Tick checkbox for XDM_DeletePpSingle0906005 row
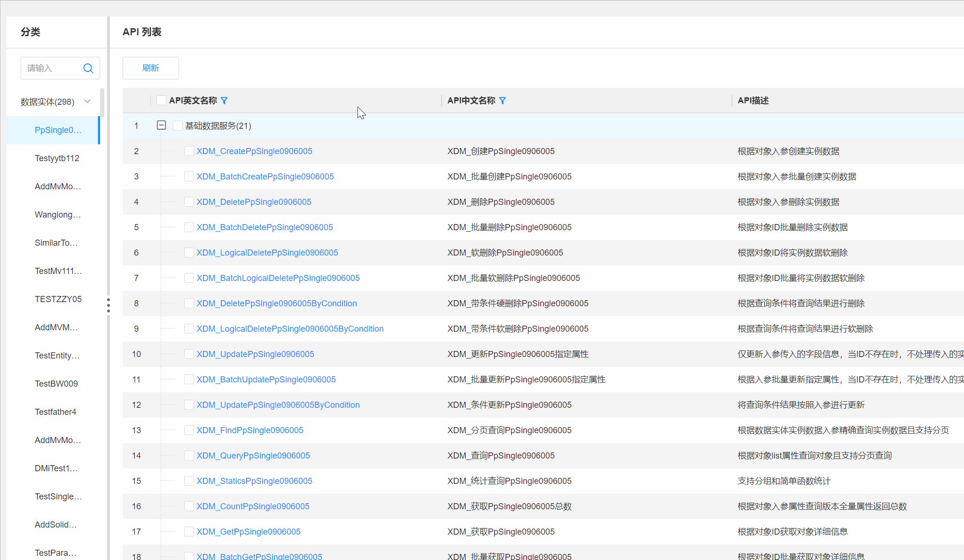 point(189,202)
